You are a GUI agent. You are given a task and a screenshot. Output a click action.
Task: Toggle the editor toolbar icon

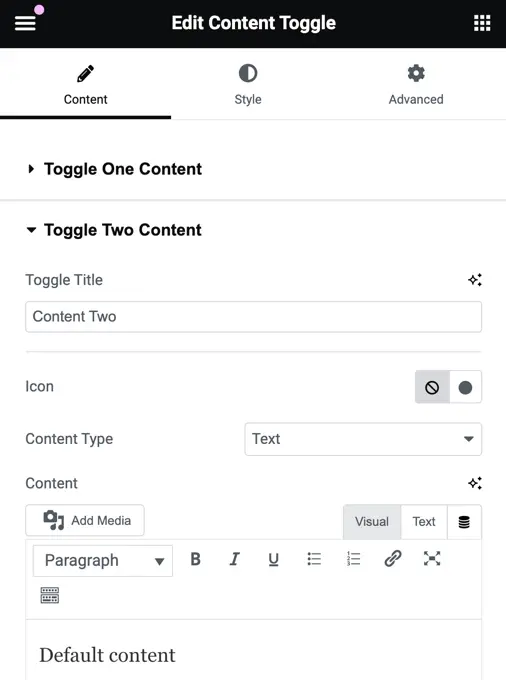point(50,595)
